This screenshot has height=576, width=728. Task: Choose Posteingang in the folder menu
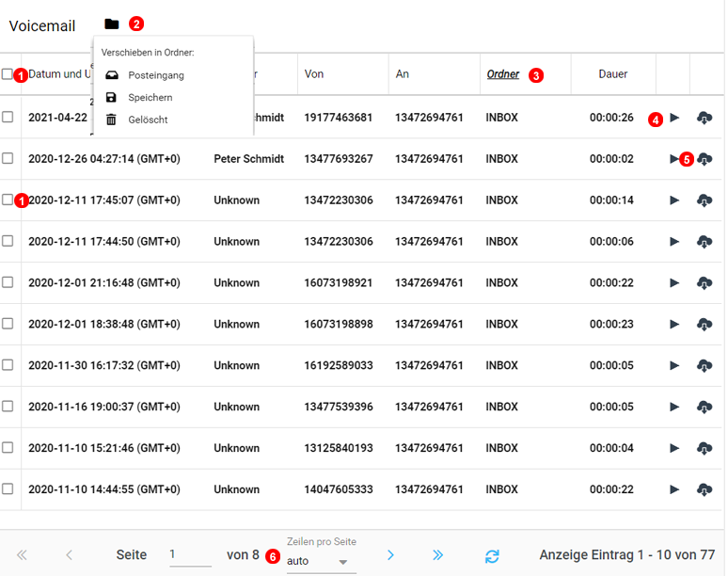click(x=155, y=75)
